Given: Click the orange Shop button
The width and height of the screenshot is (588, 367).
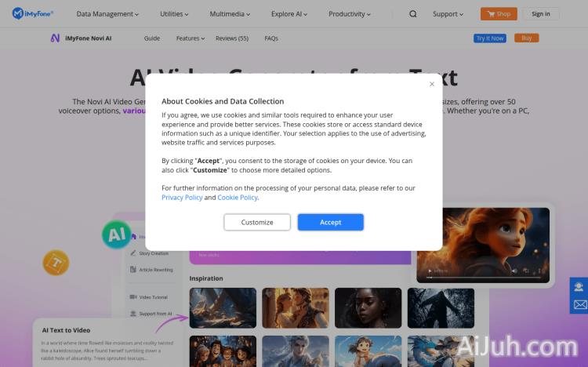Looking at the screenshot, I should [499, 13].
